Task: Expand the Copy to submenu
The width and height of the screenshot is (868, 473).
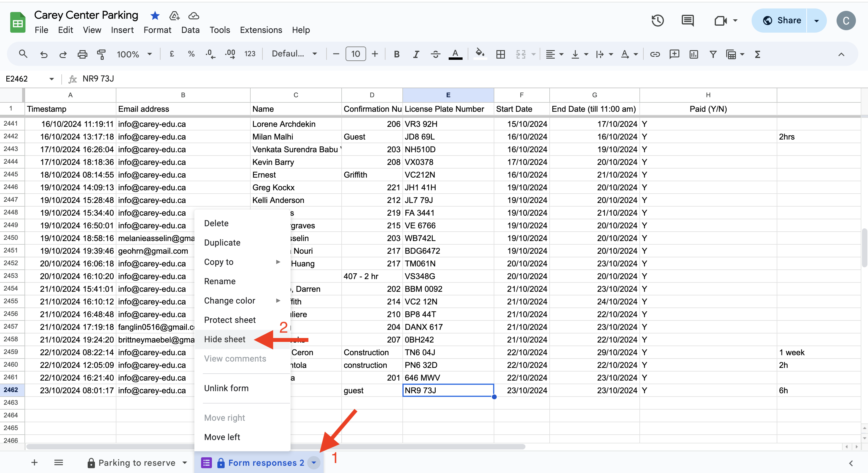Action: tap(242, 262)
